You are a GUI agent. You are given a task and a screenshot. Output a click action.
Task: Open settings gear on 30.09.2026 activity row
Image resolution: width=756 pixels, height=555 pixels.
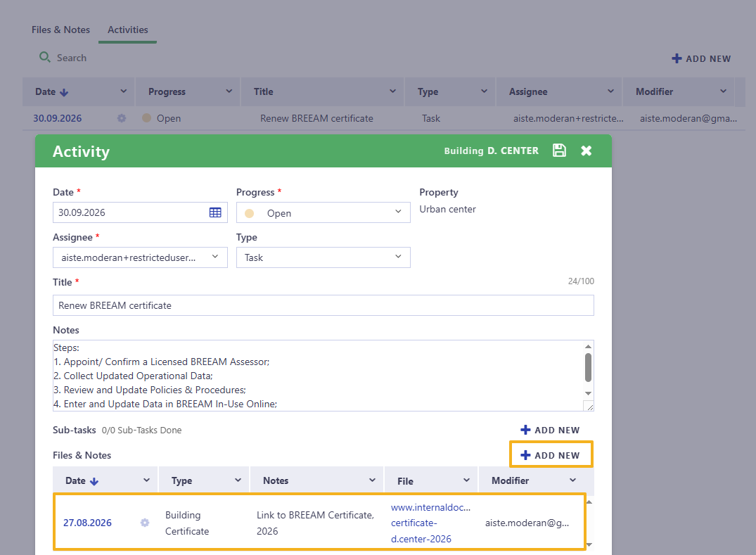click(122, 118)
